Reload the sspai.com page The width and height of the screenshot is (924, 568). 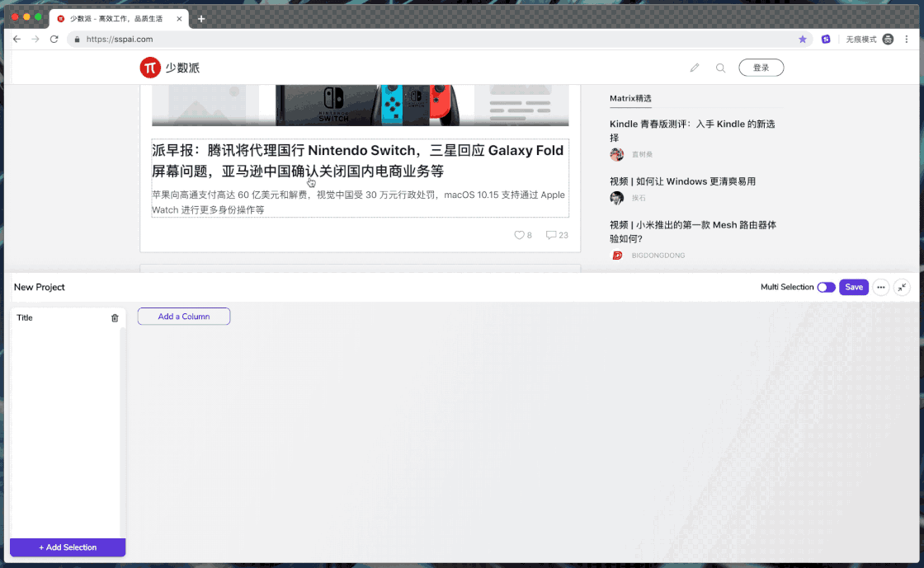click(x=54, y=39)
